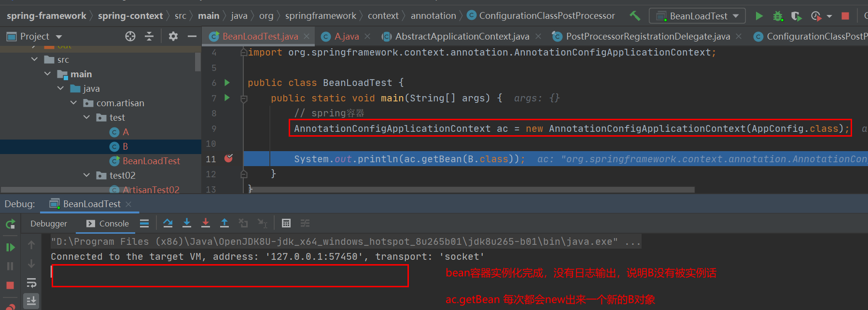Click the springframework breadcrumb
868x310 pixels.
321,16
